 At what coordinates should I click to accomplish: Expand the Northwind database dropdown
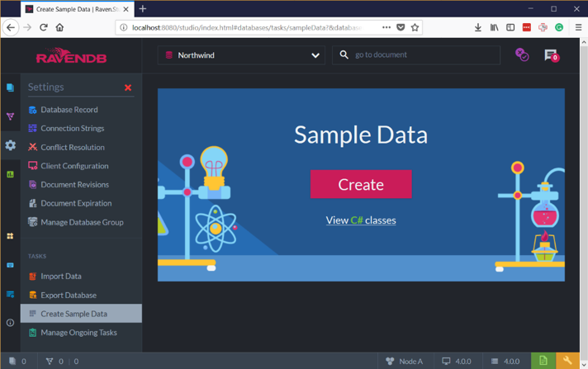tap(241, 55)
